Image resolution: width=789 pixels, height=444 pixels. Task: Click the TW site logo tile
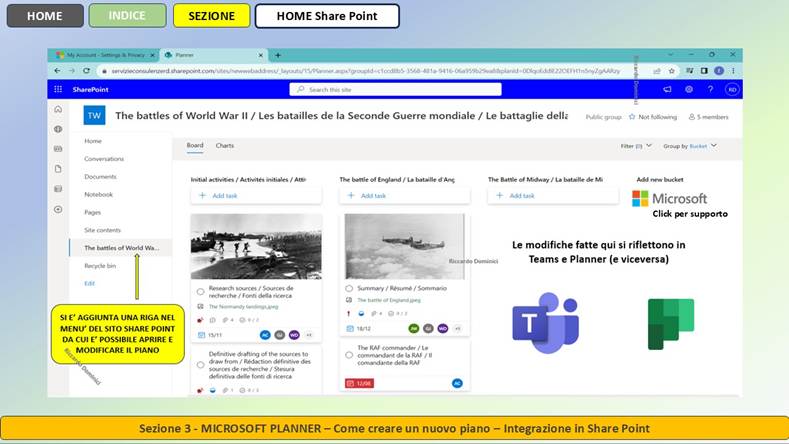click(x=94, y=115)
